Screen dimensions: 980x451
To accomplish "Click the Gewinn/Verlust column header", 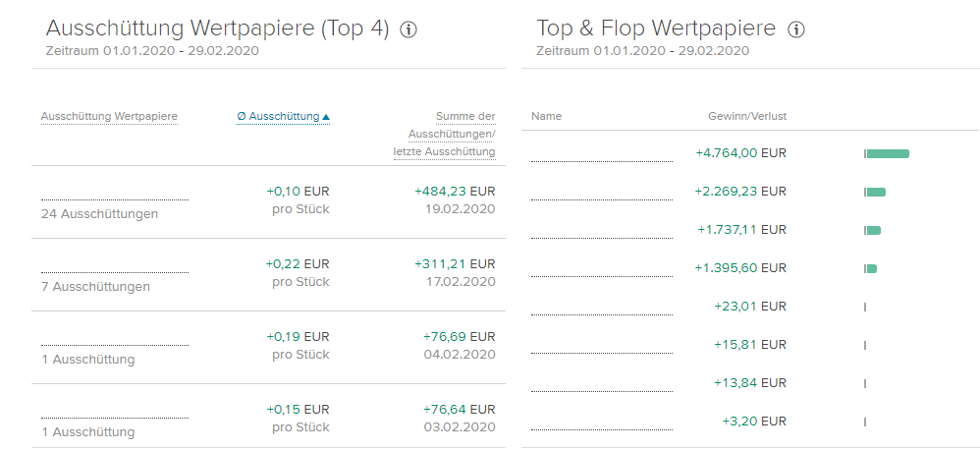I will 746,116.
